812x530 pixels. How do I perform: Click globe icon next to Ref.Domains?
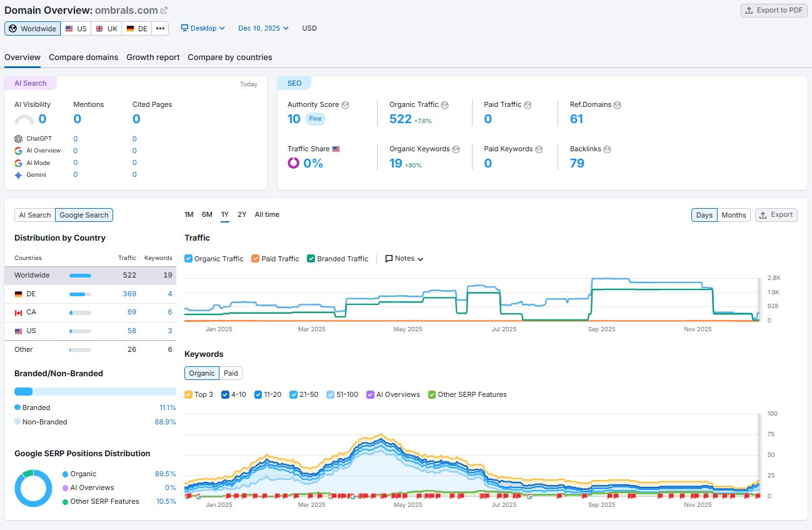(617, 105)
